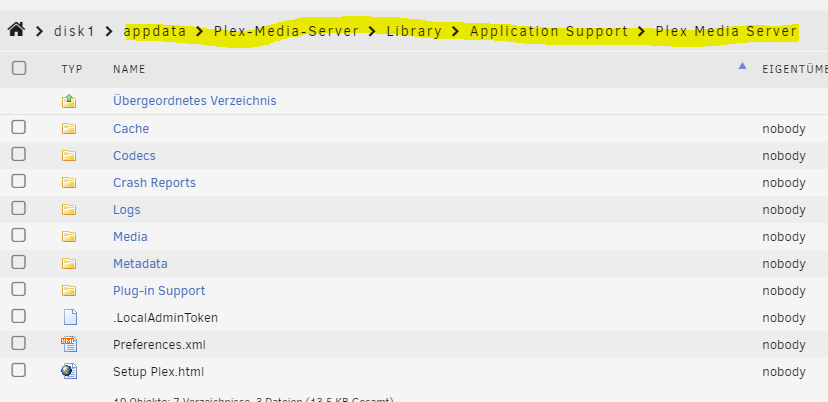The image size is (828, 402).
Task: Check the box for Plug-in Support
Action: [19, 289]
